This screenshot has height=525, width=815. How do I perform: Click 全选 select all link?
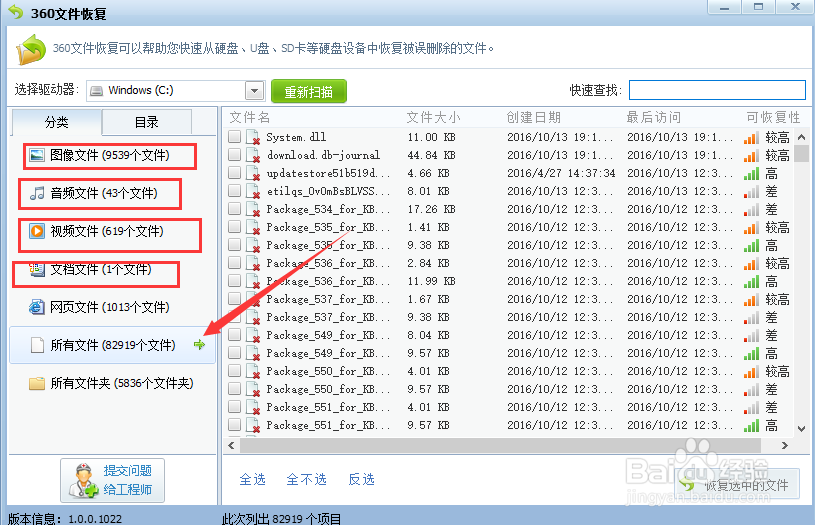253,479
